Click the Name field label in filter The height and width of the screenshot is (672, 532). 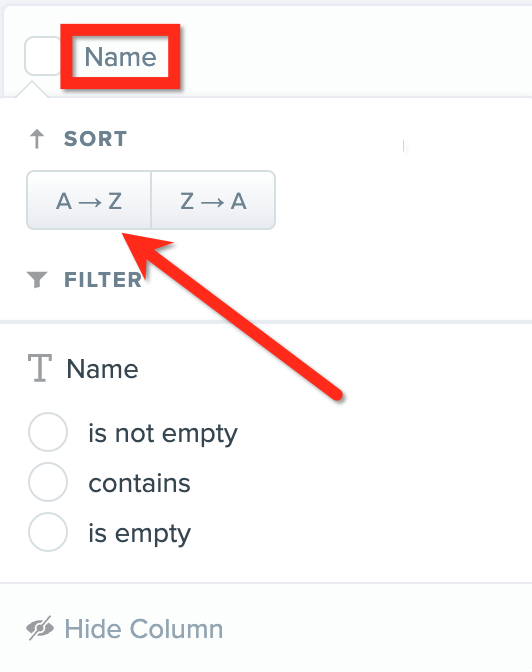[102, 369]
